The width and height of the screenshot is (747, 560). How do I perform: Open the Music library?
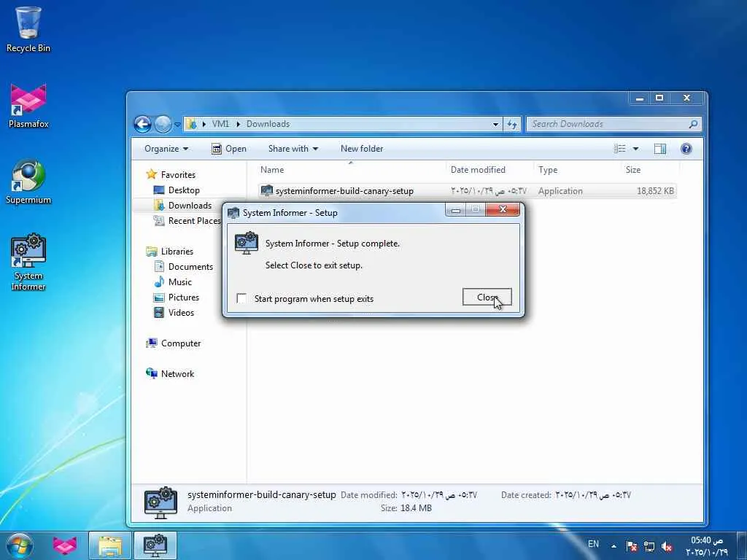click(179, 282)
